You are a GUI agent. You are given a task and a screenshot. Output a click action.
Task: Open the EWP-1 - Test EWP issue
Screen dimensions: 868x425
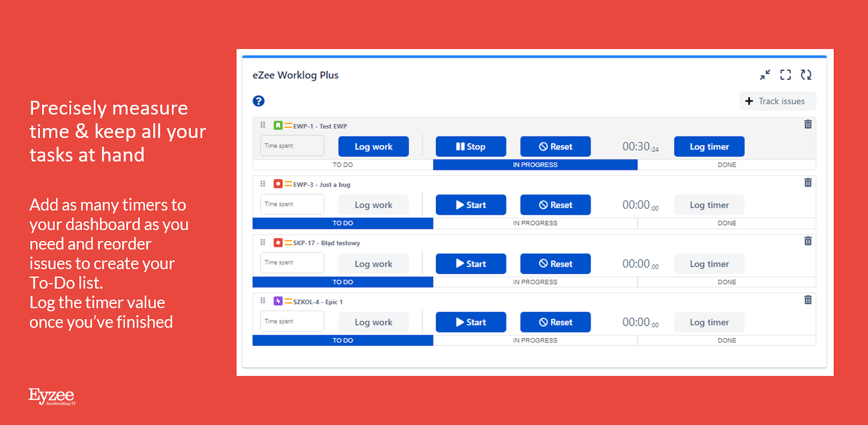pos(320,126)
